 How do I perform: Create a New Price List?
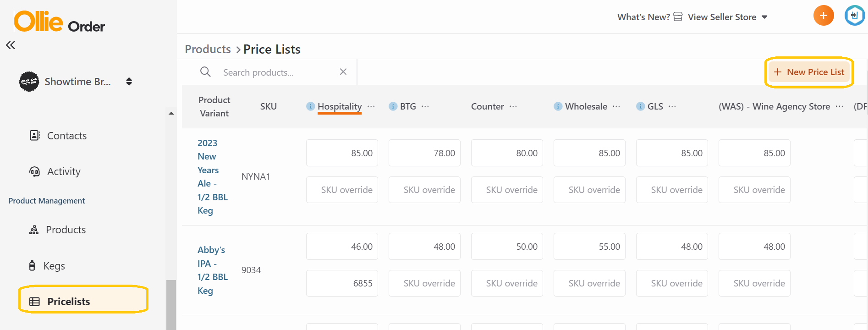pyautogui.click(x=809, y=72)
